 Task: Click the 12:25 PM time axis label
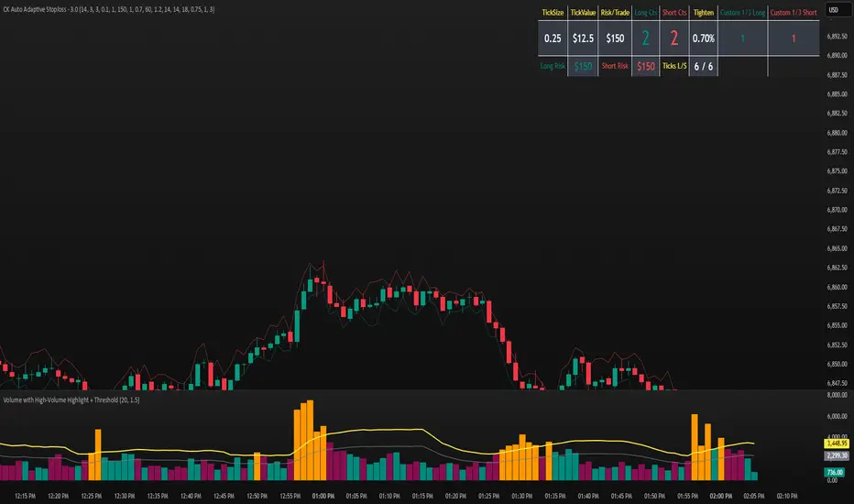(x=92, y=497)
